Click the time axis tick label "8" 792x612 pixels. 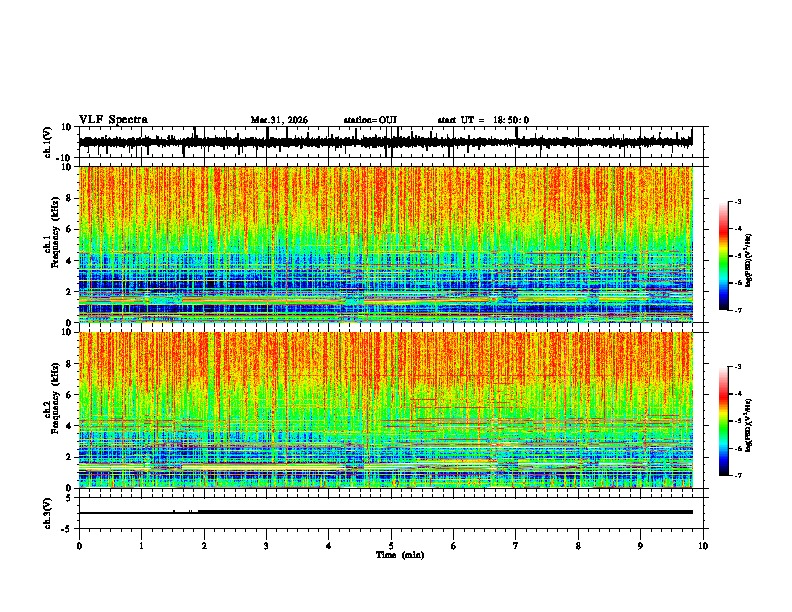tap(578, 546)
